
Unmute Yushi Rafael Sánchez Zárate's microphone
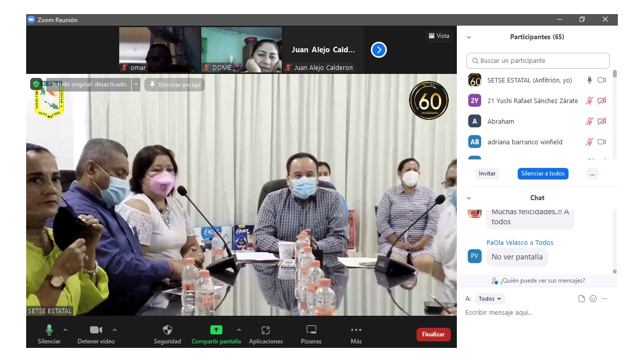(590, 101)
